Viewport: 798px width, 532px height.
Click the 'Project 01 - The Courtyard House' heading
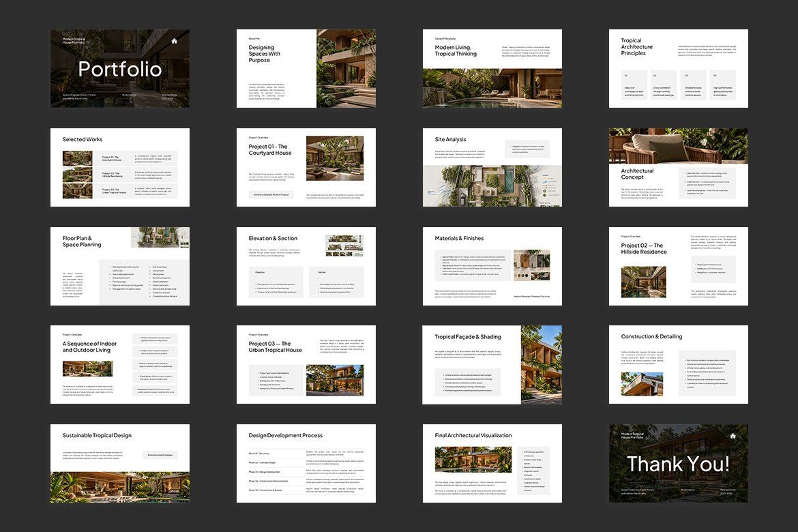[x=270, y=149]
